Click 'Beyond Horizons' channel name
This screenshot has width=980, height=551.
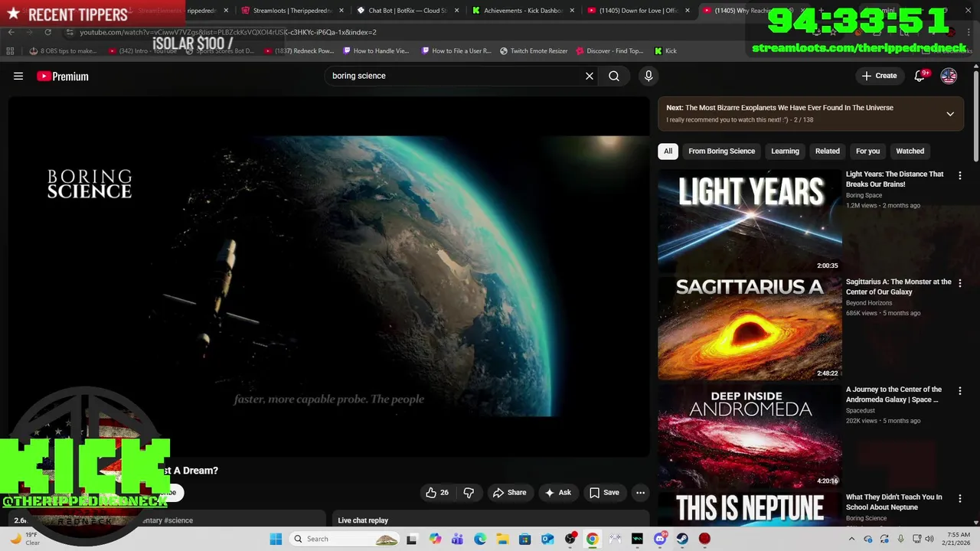point(868,303)
